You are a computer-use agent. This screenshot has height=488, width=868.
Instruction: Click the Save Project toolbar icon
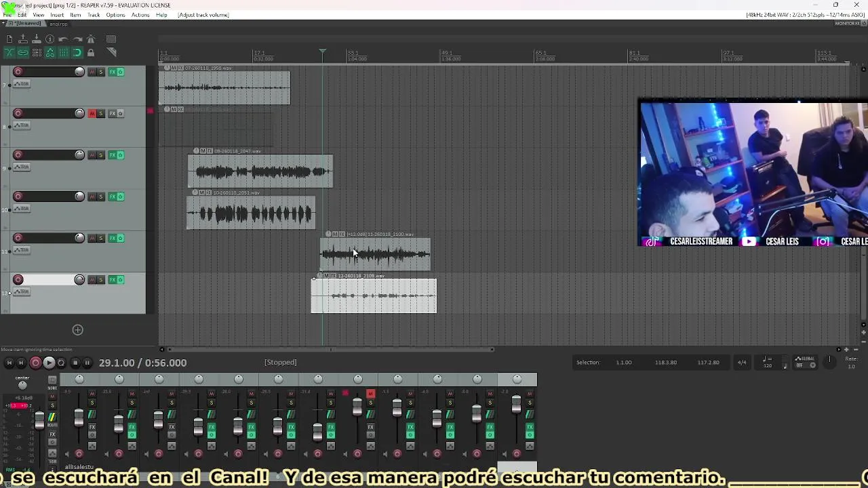(x=37, y=39)
